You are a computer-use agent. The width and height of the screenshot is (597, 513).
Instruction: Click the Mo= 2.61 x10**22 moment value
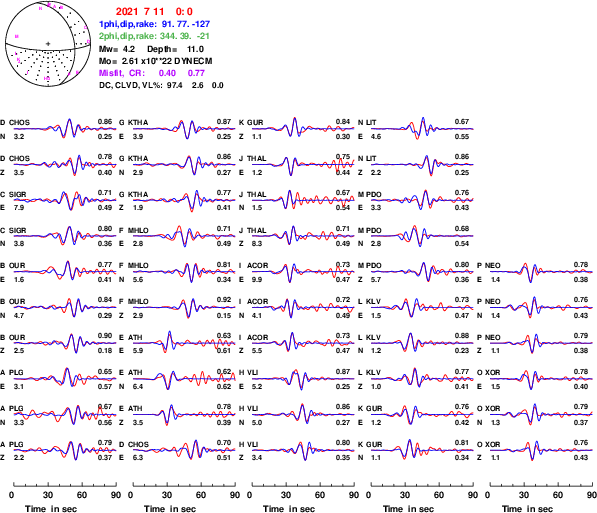click(x=155, y=61)
